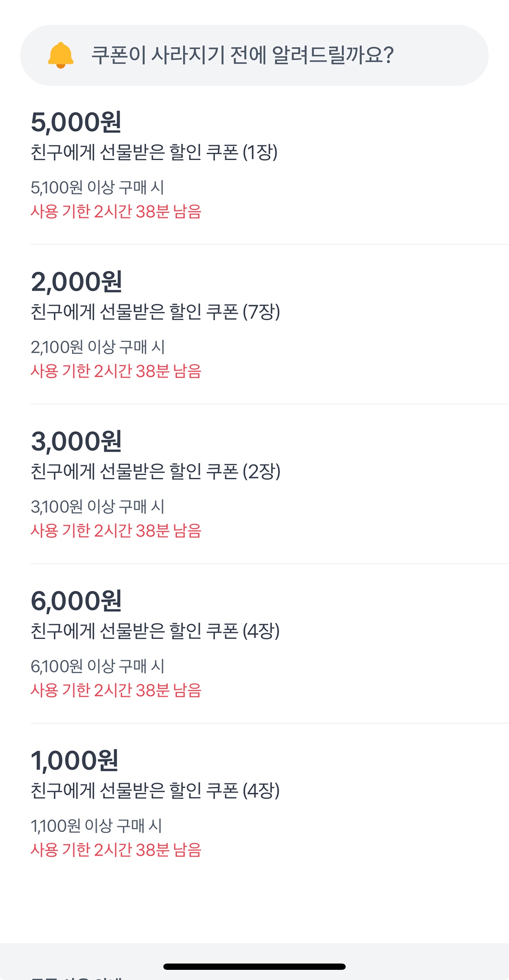
Task: Tap the 1,100원 minimum purchase condition
Action: click(x=96, y=826)
